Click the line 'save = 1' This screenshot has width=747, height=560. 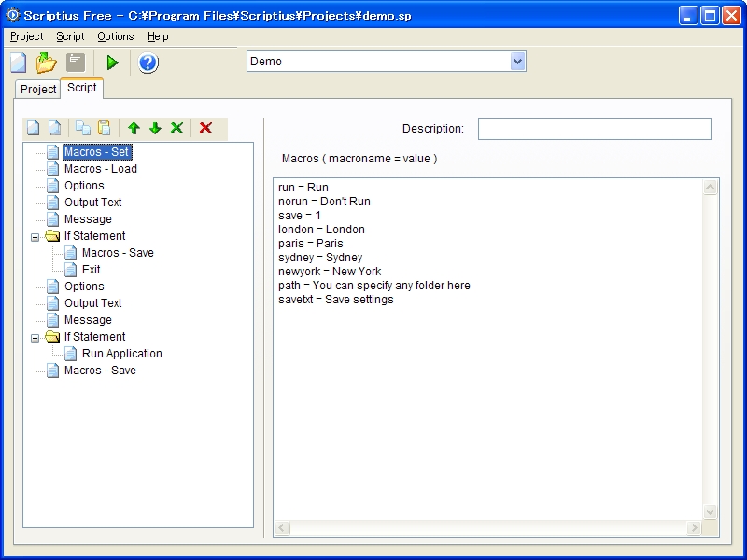coord(300,216)
